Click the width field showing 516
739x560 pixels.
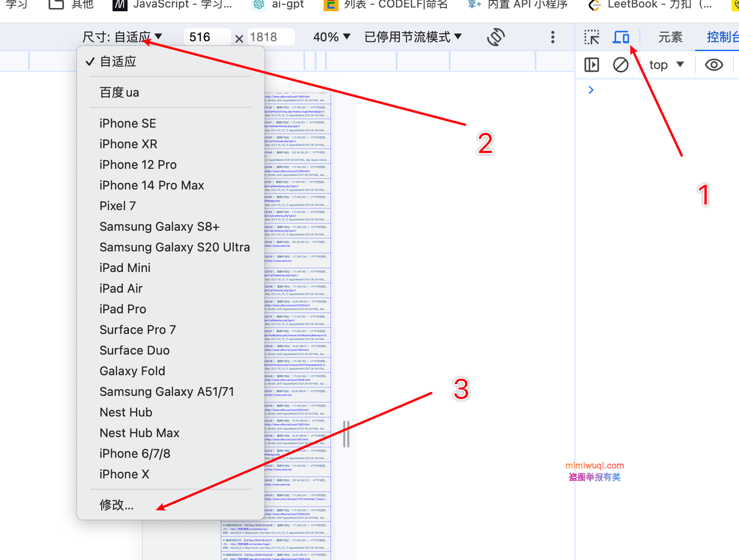pyautogui.click(x=207, y=37)
